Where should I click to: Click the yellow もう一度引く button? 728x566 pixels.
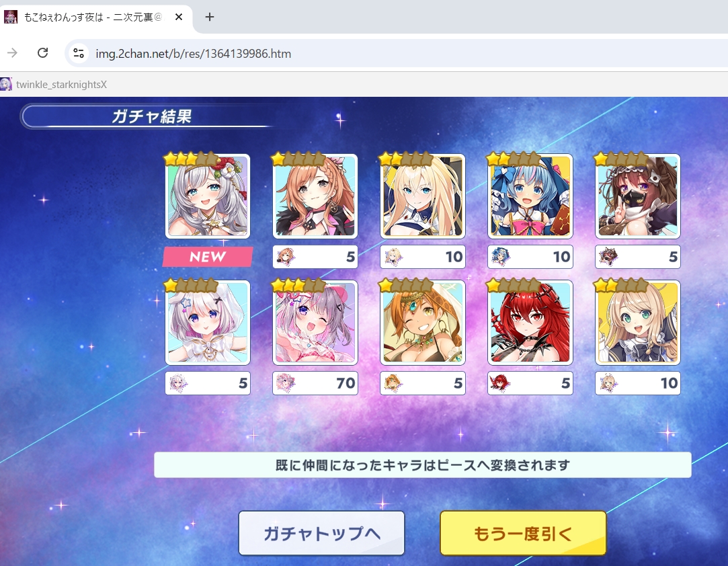pyautogui.click(x=523, y=533)
